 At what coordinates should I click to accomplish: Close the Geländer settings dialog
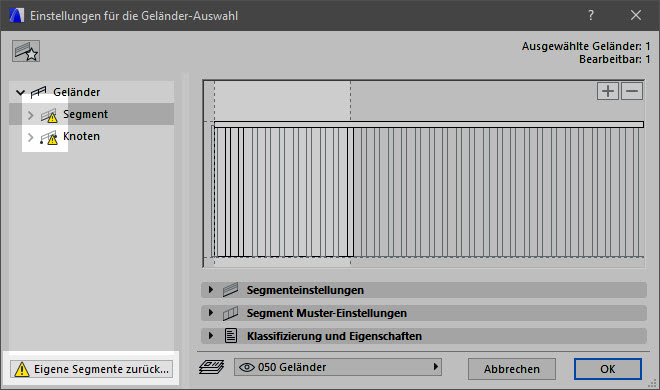pyautogui.click(x=636, y=16)
